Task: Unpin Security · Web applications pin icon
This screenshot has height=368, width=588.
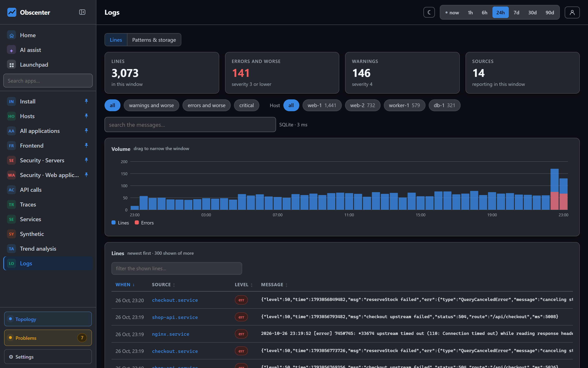Action: 86,175
